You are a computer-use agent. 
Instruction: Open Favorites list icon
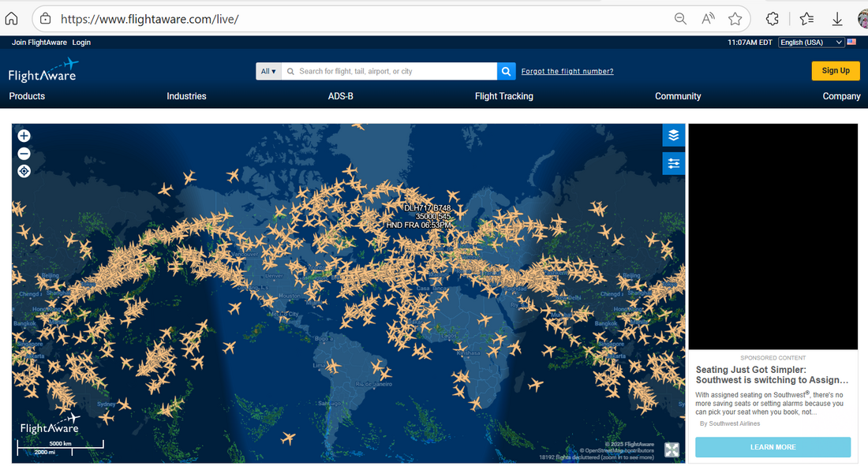click(x=806, y=19)
